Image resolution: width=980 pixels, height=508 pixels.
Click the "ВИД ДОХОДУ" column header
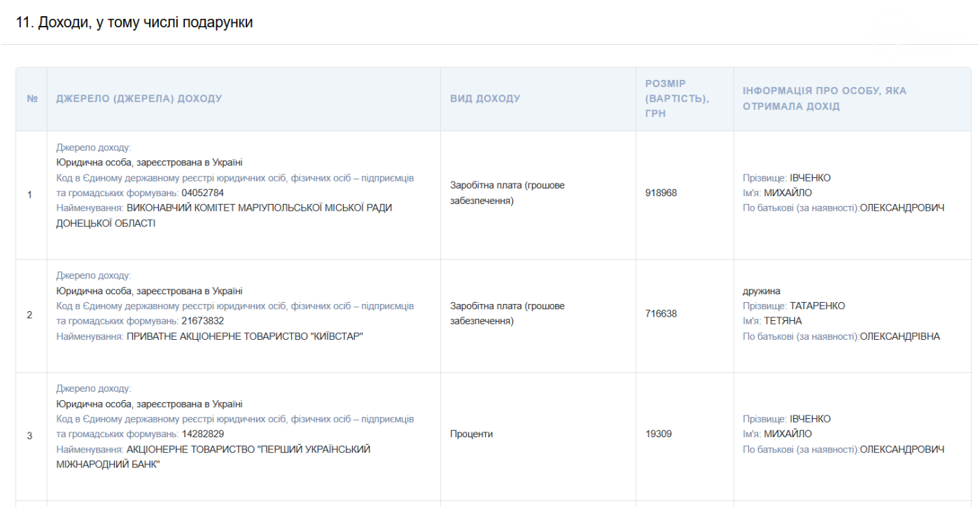pyautogui.click(x=485, y=99)
